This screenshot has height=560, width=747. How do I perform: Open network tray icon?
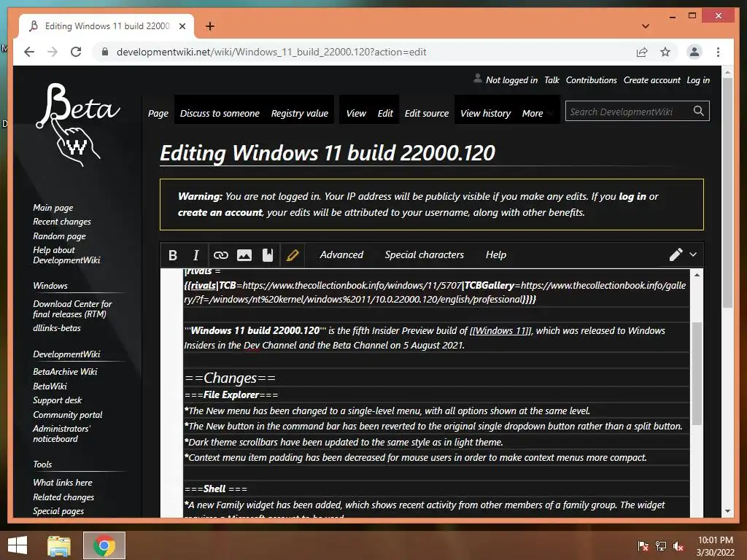(661, 546)
